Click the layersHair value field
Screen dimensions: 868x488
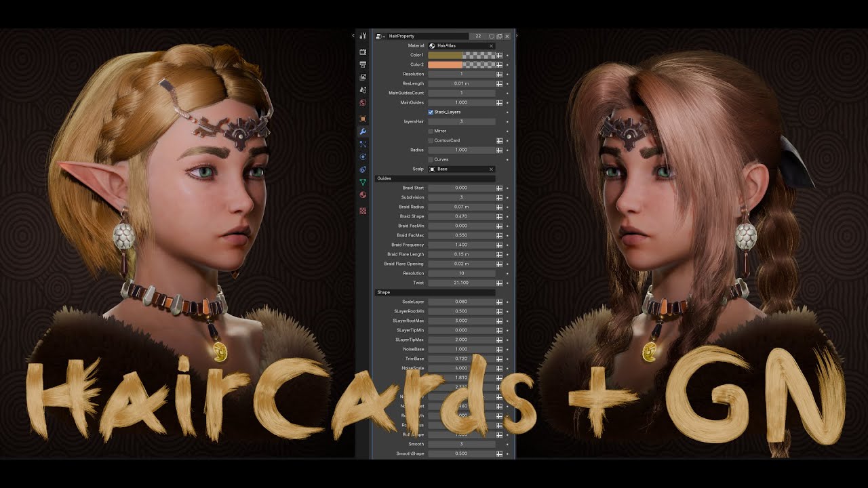462,121
